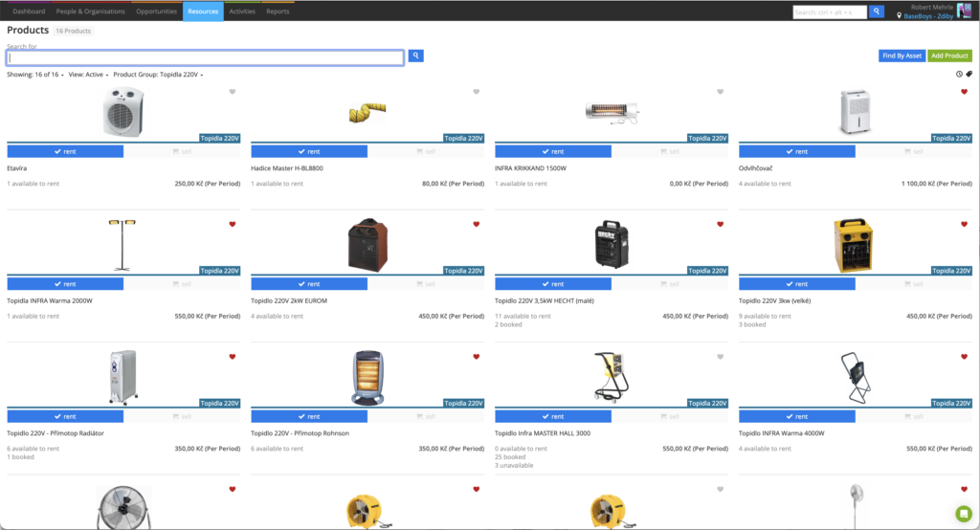Viewport: 980px width, 530px height.
Task: Open the 'View: Active' dropdown
Action: 88,75
